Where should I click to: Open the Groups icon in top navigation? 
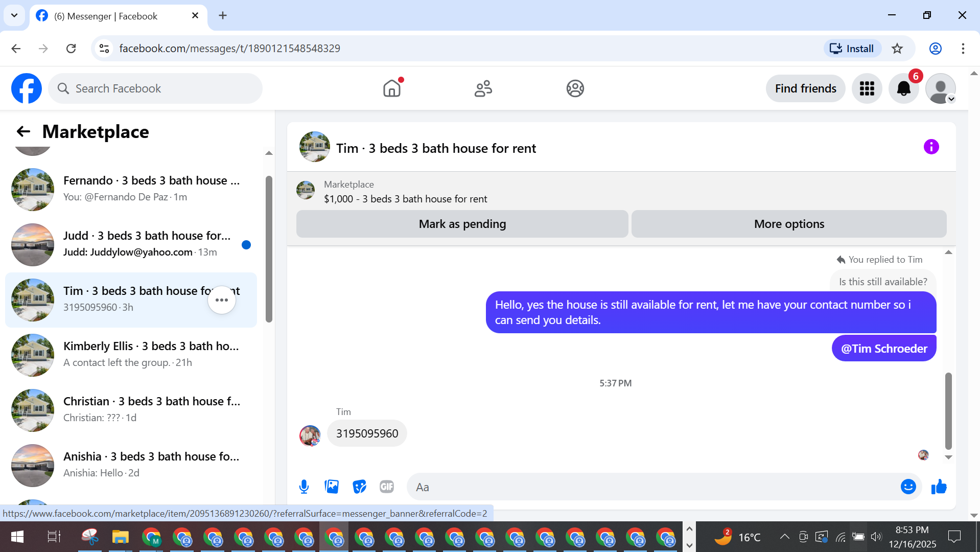pyautogui.click(x=575, y=88)
